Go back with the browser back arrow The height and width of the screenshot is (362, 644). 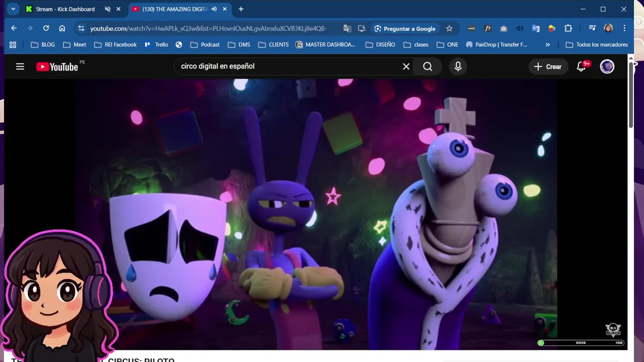(14, 28)
